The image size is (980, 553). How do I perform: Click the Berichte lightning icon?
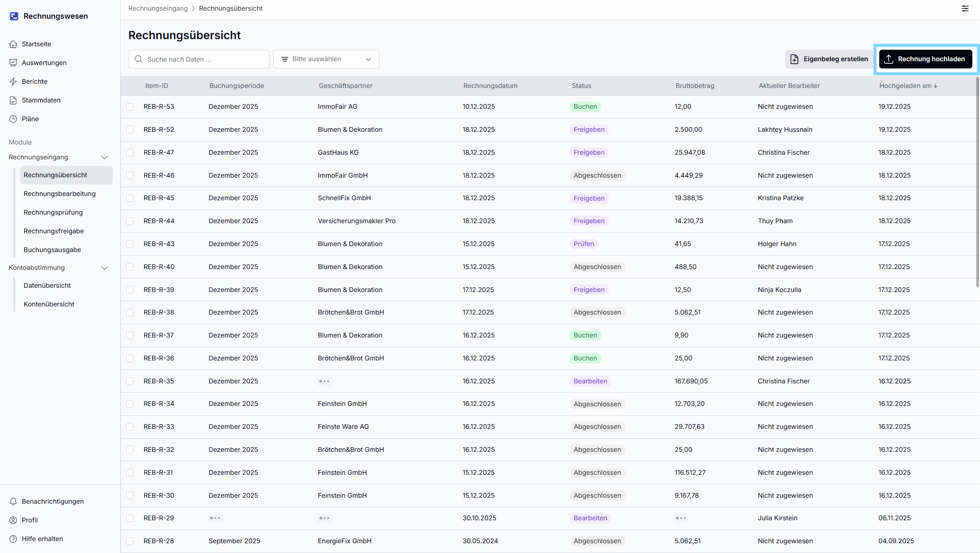coord(13,82)
